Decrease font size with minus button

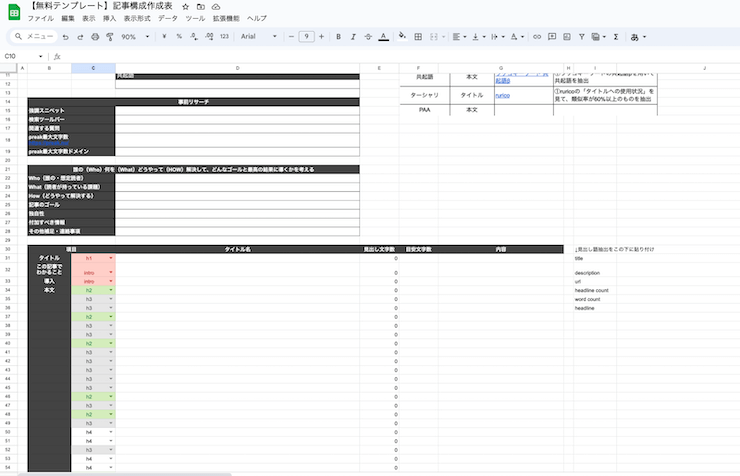point(291,37)
